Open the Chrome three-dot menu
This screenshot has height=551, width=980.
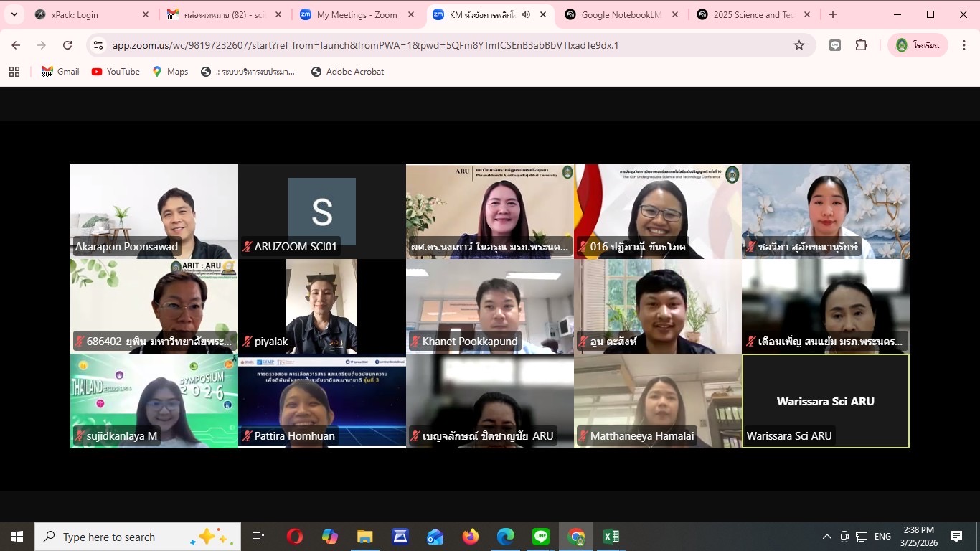[966, 45]
